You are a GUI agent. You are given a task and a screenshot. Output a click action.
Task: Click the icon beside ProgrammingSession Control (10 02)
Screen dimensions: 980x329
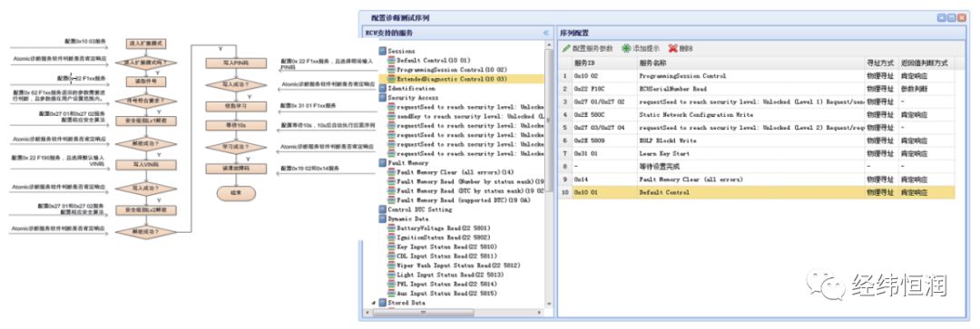click(x=391, y=70)
